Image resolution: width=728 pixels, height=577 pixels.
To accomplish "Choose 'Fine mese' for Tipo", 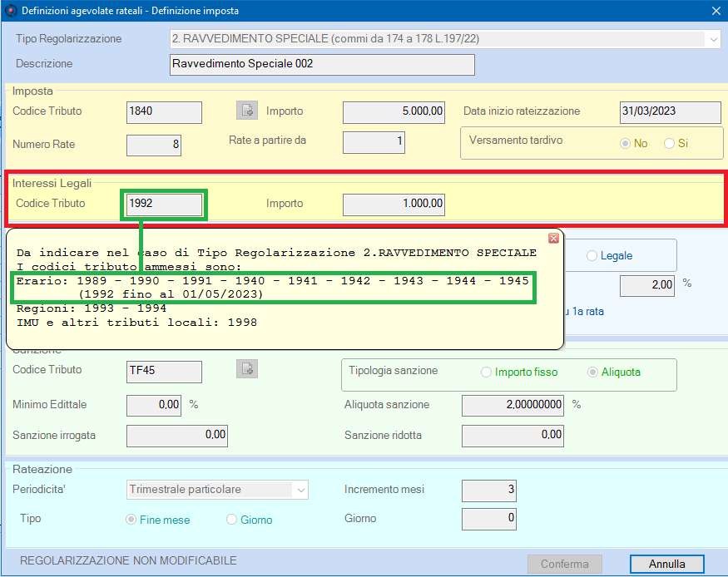I will click(131, 520).
